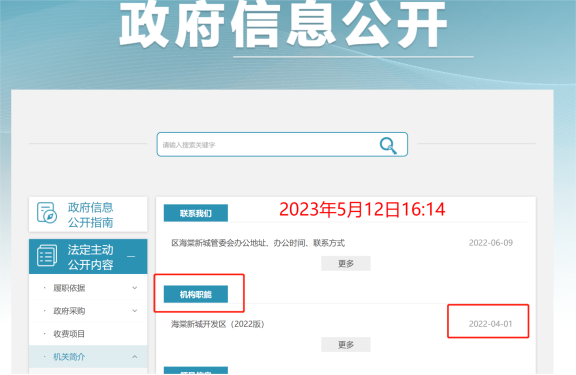This screenshot has width=576, height=375.
Task: Open the 联系我们 section tab
Action: [196, 213]
